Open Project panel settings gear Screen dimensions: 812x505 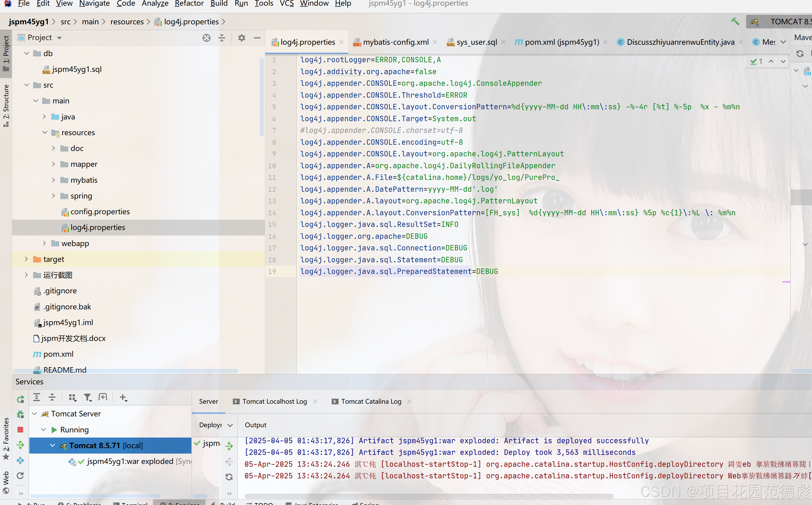[241, 38]
